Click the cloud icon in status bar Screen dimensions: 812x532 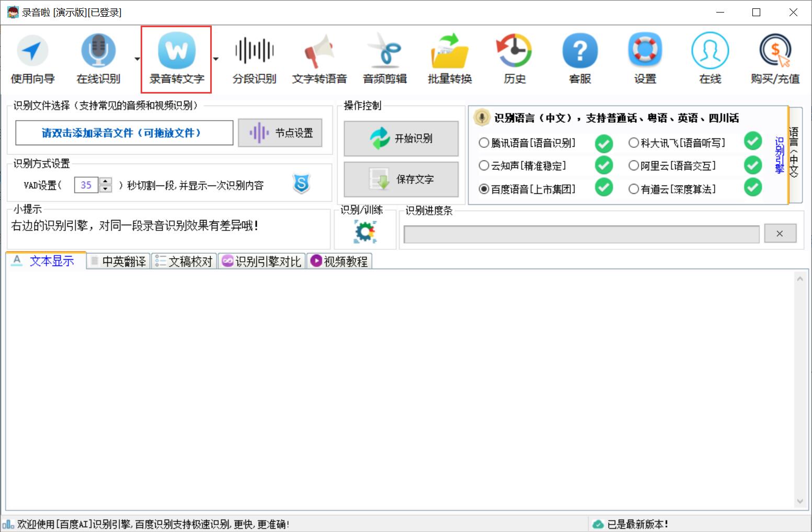598,524
